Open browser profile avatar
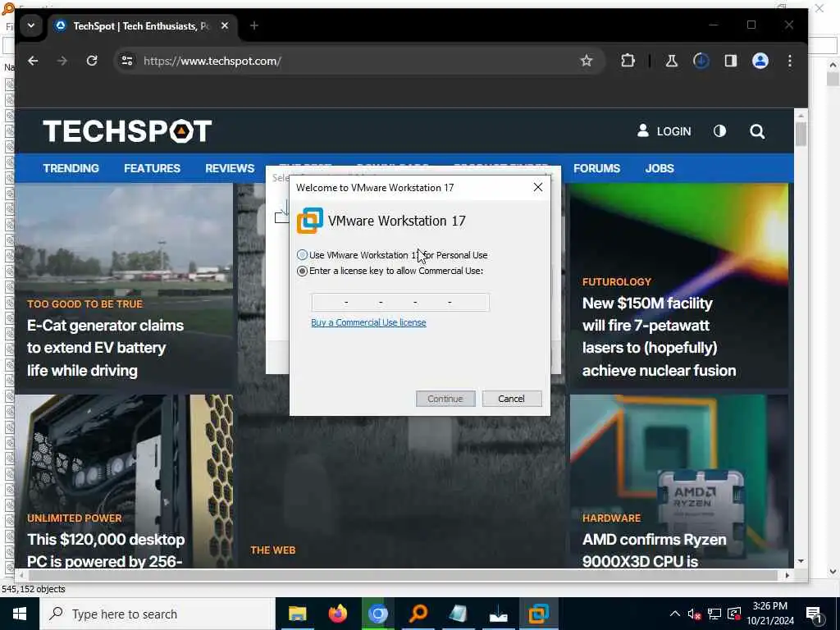 [x=760, y=61]
